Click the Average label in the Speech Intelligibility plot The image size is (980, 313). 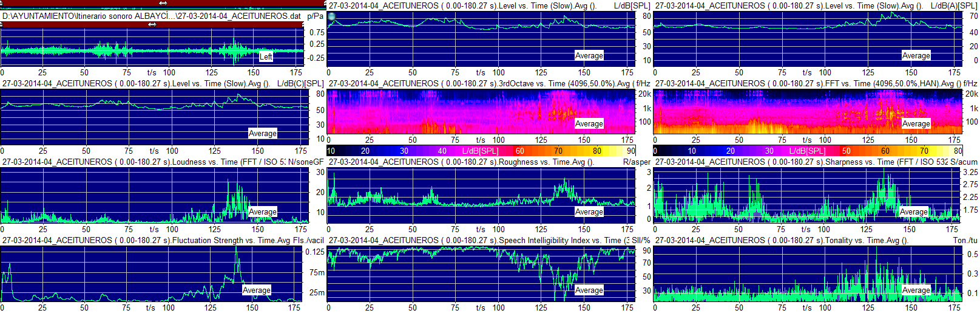(589, 290)
